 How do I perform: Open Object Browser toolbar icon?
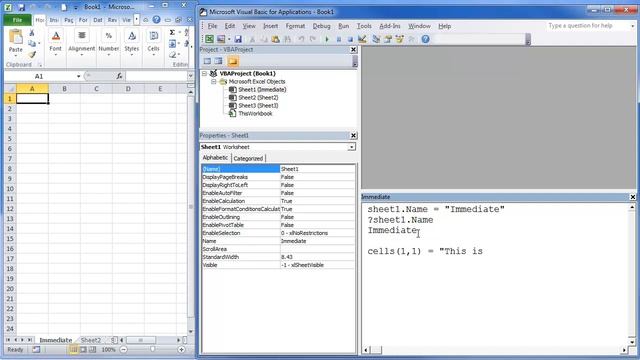[x=400, y=39]
